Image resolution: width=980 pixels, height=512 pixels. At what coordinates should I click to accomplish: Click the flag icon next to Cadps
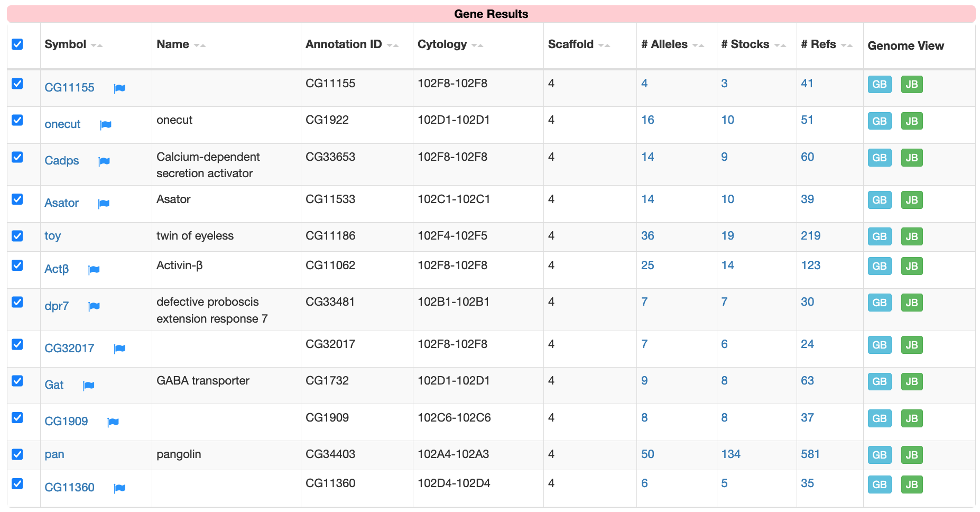pos(104,161)
